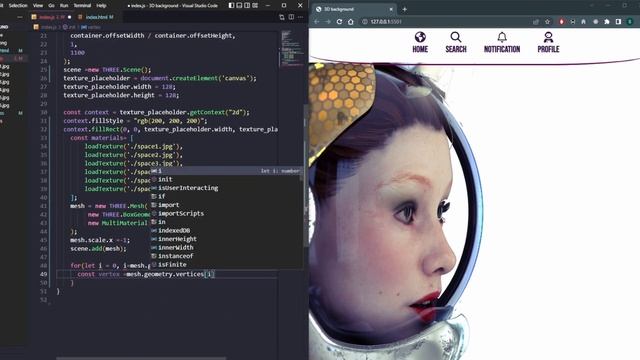Viewport: 640px width, 360px height.
Task: Select the '3D background' browser tab
Action: click(354, 9)
